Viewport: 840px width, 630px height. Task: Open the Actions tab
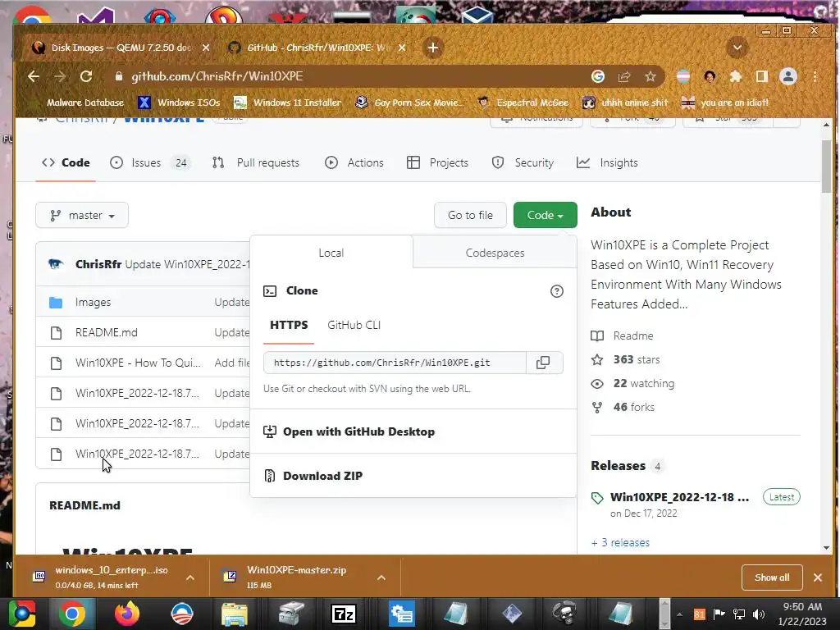[354, 163]
